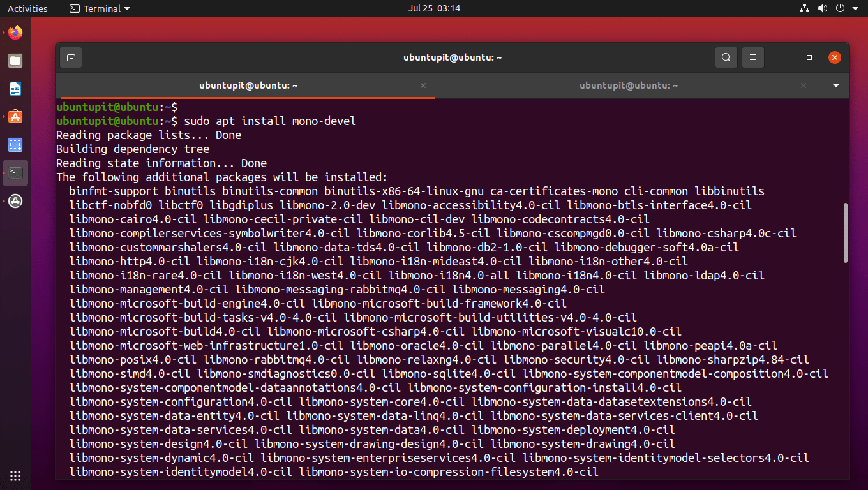This screenshot has height=490, width=868.
Task: Open the Files app from the dock
Action: 15,61
